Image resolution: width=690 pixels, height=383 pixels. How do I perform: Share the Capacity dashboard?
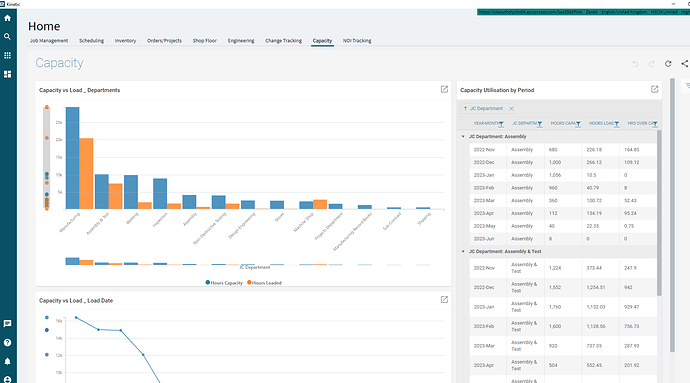[x=685, y=63]
